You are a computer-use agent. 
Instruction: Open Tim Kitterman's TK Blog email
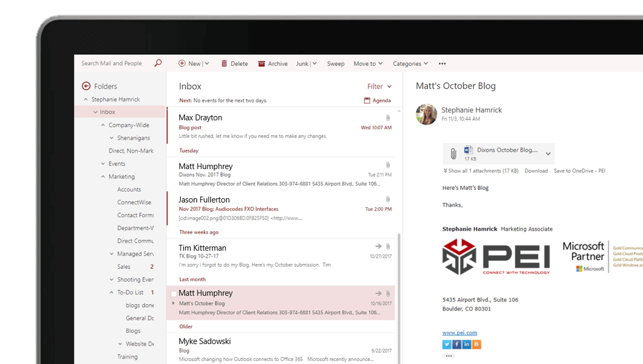281,256
